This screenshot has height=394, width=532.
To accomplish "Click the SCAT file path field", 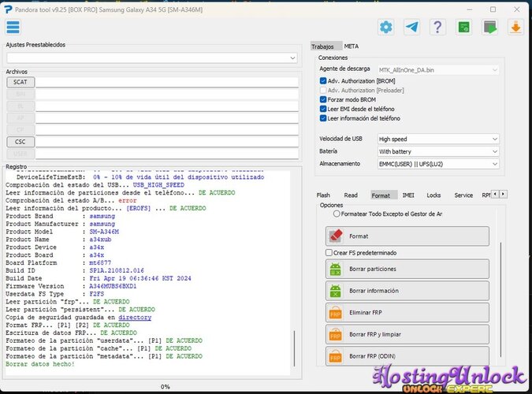I will pos(167,82).
